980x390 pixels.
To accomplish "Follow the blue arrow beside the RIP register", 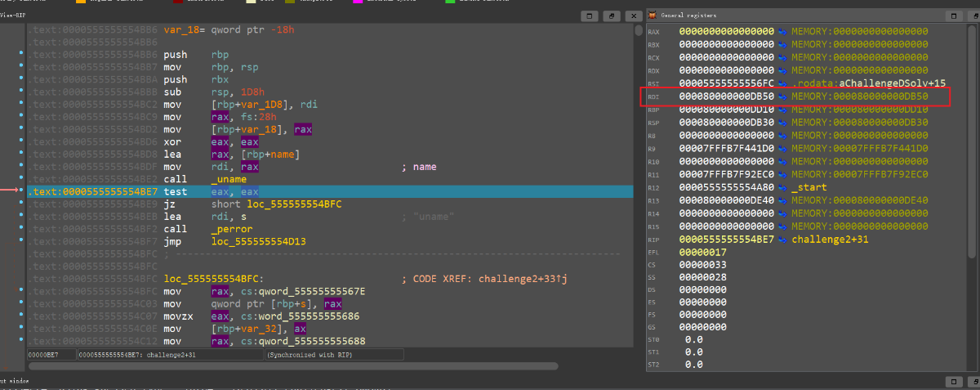I will tap(782, 240).
